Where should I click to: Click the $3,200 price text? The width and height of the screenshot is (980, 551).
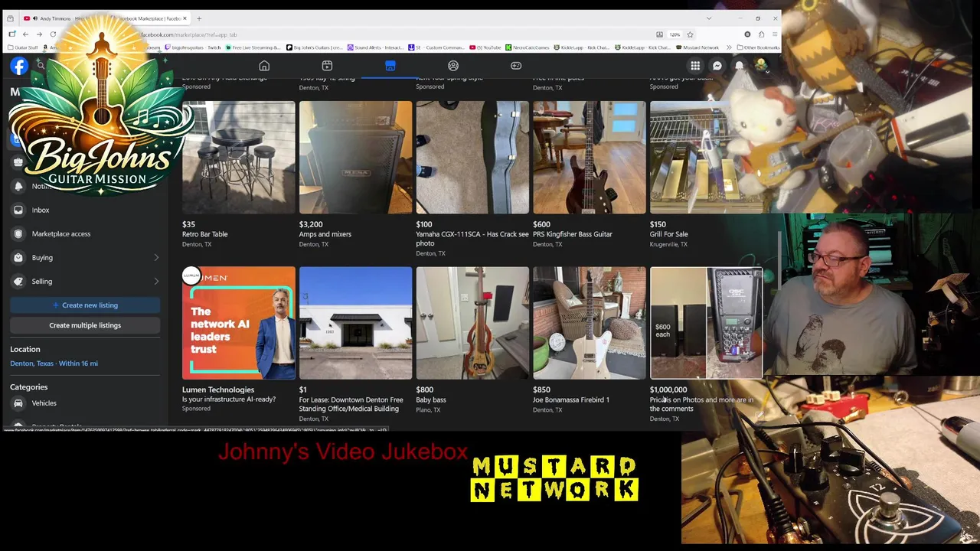(311, 224)
